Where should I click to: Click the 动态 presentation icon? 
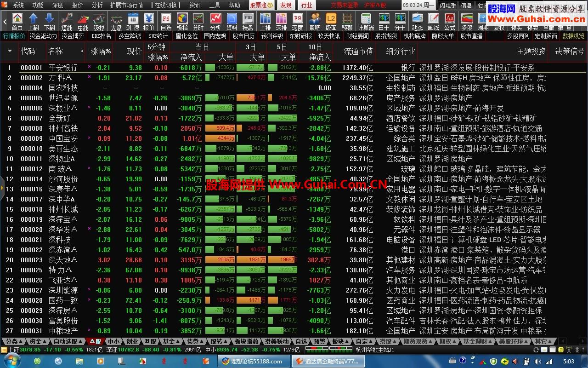point(417,22)
